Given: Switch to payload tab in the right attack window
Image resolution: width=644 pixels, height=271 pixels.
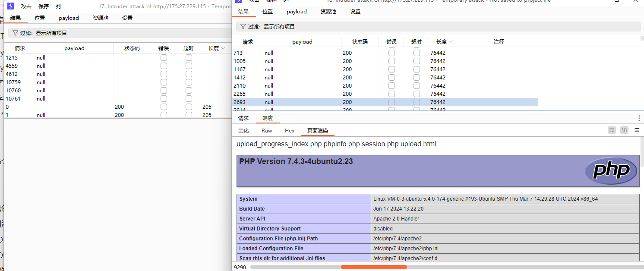Looking at the screenshot, I should 297,12.
